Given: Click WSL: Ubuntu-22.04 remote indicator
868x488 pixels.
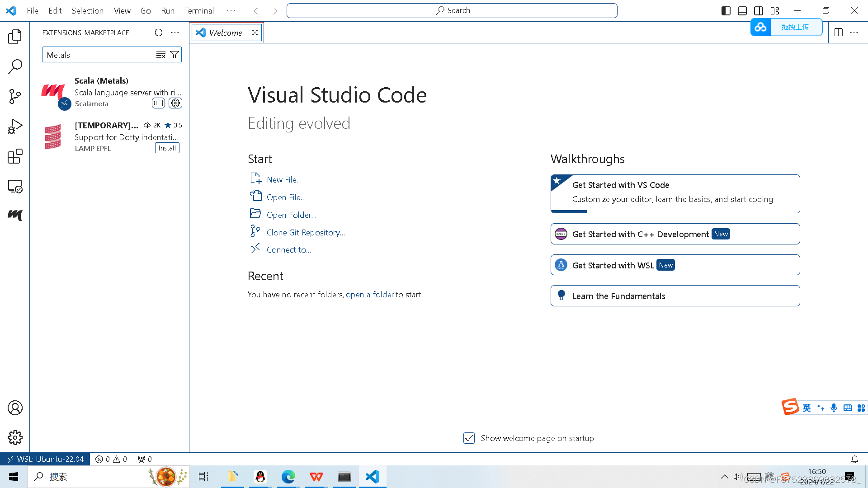Looking at the screenshot, I should point(45,459).
